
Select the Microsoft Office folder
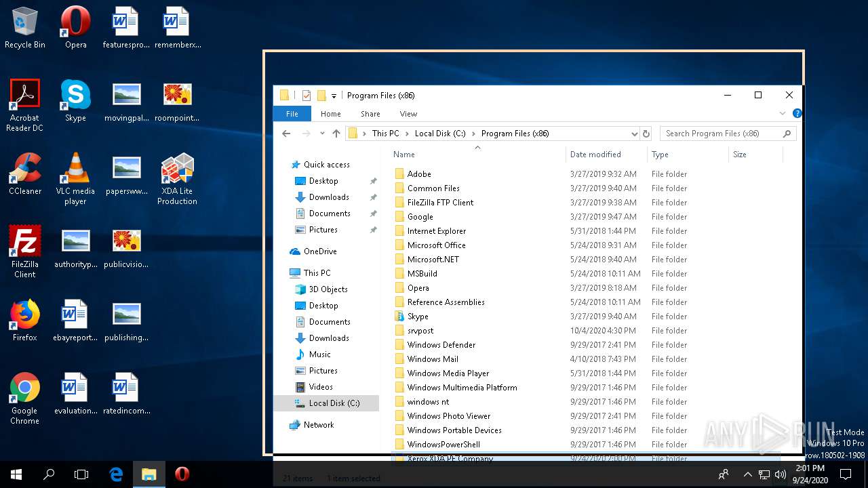pyautogui.click(x=436, y=245)
